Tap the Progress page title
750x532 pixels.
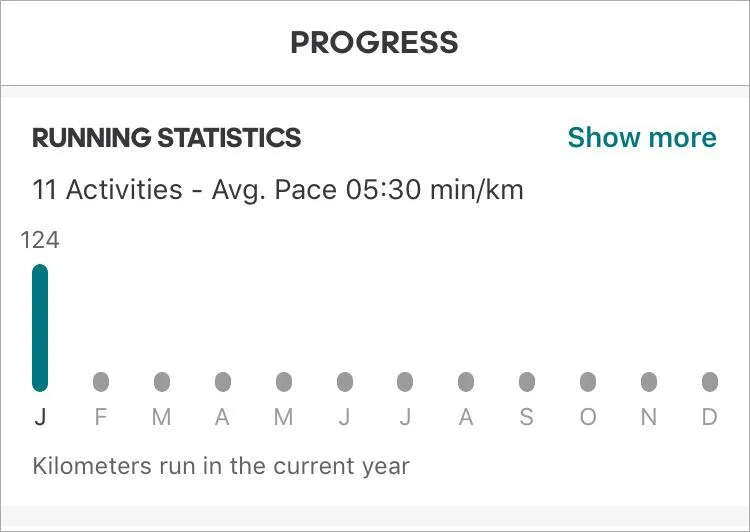tap(374, 43)
